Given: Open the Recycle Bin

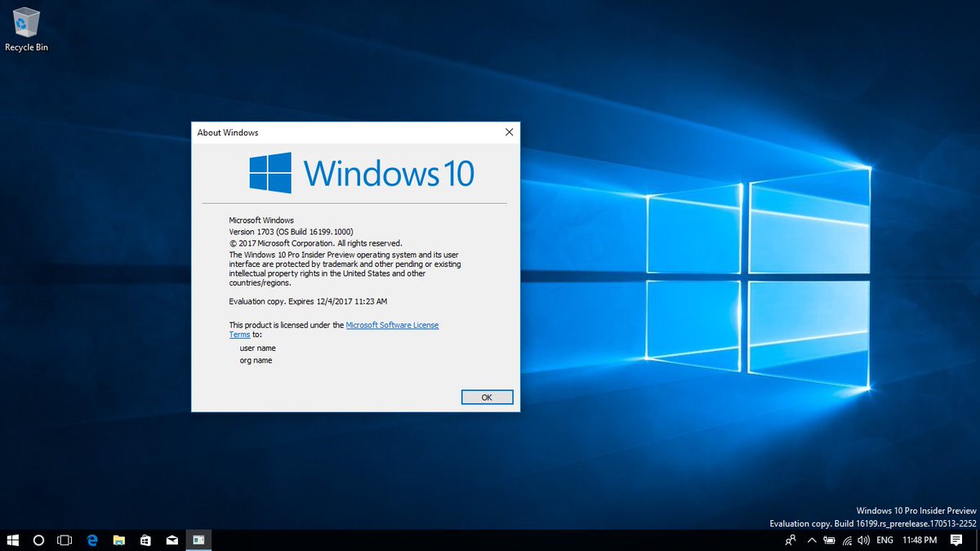Looking at the screenshot, I should (x=25, y=24).
